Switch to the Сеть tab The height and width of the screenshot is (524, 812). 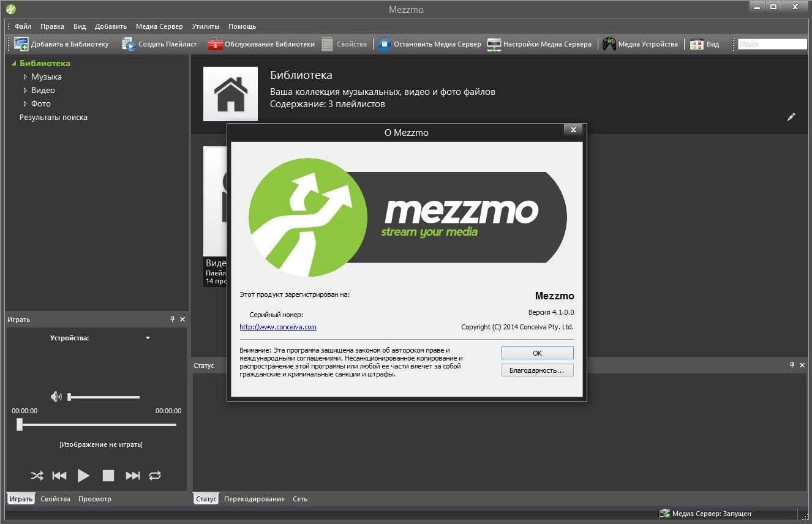(300, 499)
